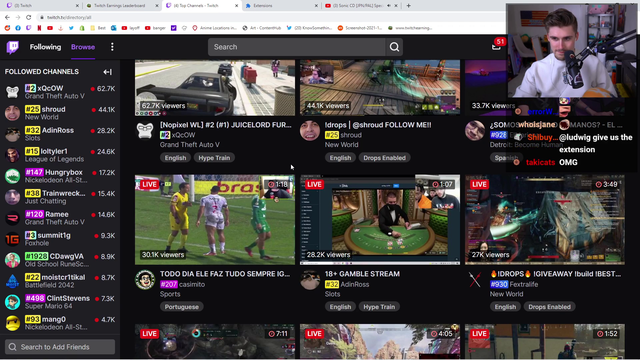The image size is (640, 360).
Task: Focus the Twitch search field
Action: pyautogui.click(x=297, y=47)
